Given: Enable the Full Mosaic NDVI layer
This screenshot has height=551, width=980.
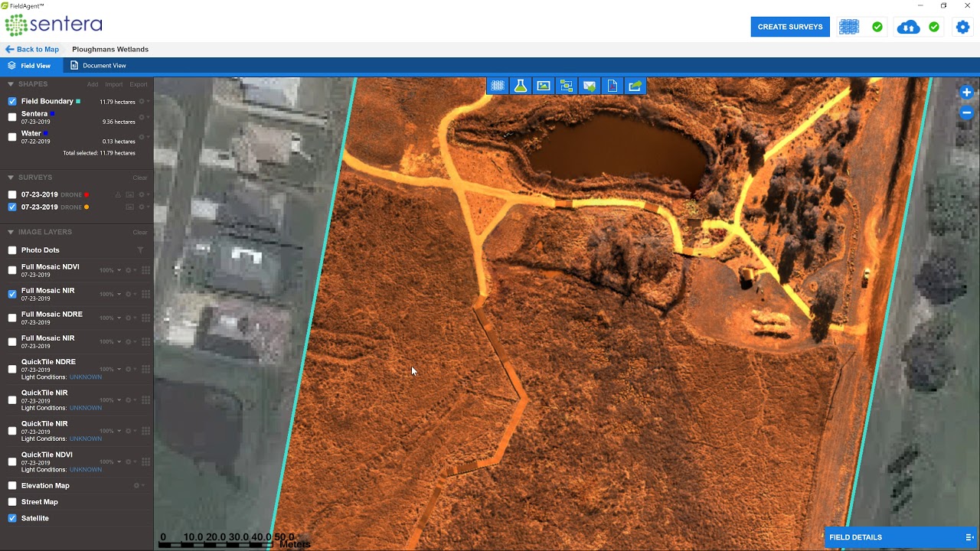Looking at the screenshot, I should 12,270.
